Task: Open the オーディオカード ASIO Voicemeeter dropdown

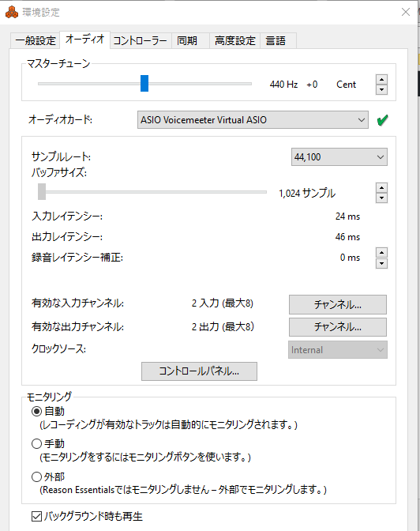Action: tap(253, 120)
